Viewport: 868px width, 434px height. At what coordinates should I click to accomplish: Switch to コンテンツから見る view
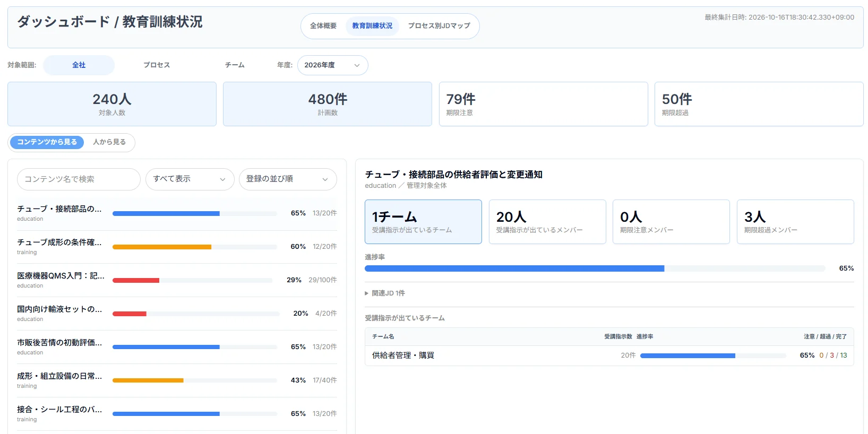tap(47, 142)
